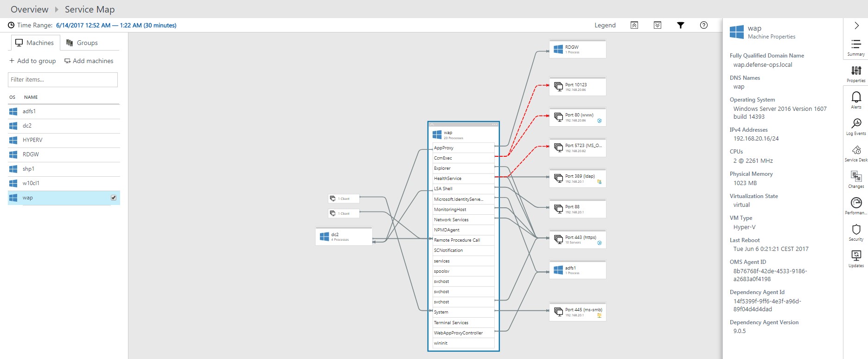Image resolution: width=868 pixels, height=359 pixels.
Task: Select the Port 389 (ldap) node
Action: point(578,178)
